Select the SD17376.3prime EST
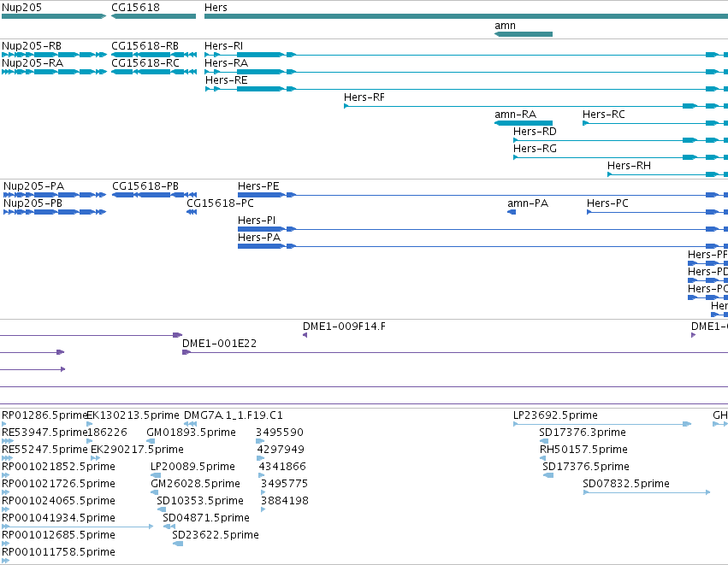The image size is (728, 565). pyautogui.click(x=583, y=433)
